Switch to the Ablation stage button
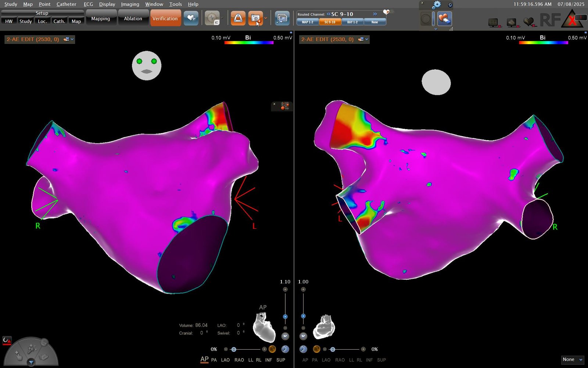This screenshot has width=588, height=368. pyautogui.click(x=133, y=18)
